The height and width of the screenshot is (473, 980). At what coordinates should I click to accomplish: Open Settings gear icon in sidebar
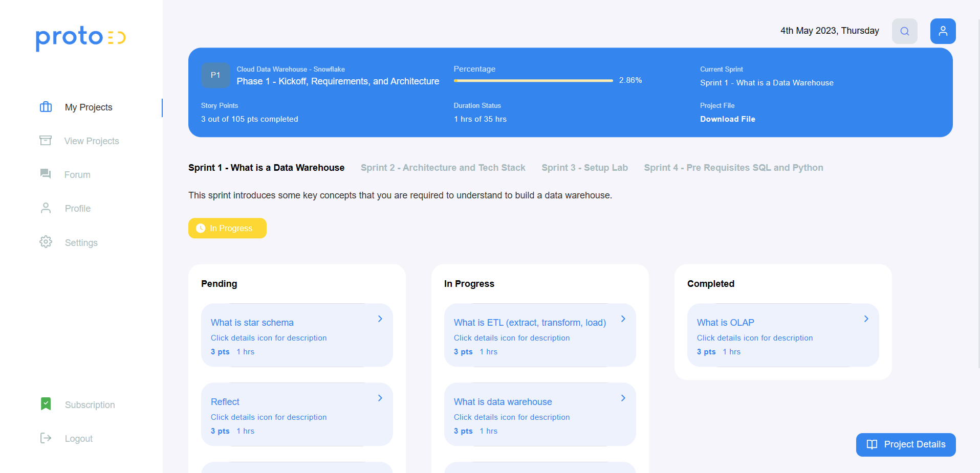(46, 242)
